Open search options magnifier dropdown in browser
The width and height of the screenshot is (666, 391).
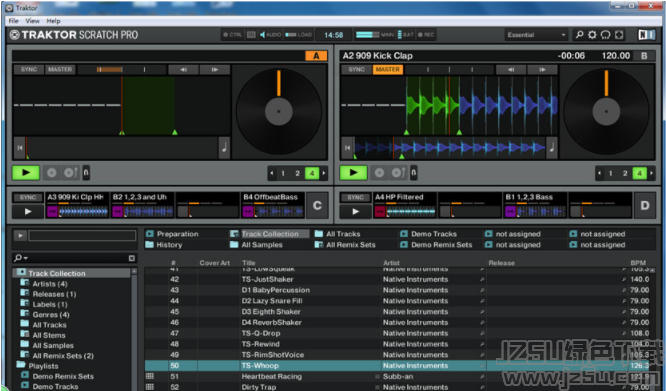[x=20, y=258]
